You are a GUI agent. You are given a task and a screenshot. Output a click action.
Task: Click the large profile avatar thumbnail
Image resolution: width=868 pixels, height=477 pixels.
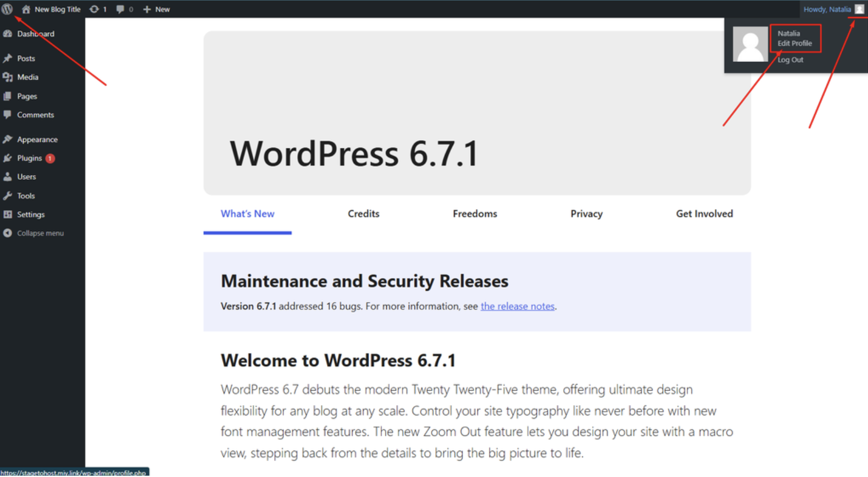750,44
